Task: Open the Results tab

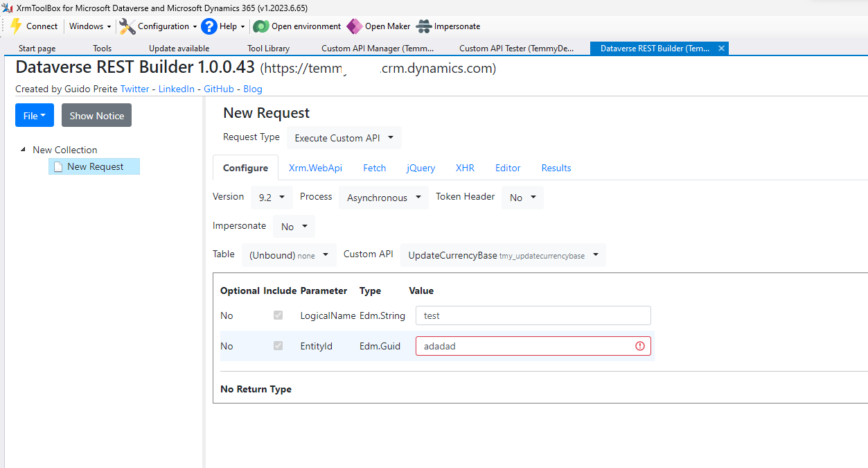Action: (556, 168)
